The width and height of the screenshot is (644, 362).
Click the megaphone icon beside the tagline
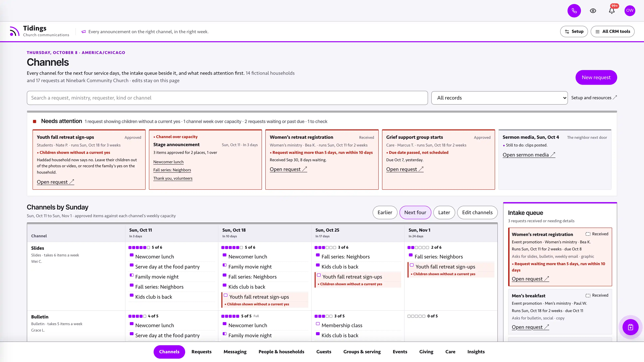click(x=84, y=32)
